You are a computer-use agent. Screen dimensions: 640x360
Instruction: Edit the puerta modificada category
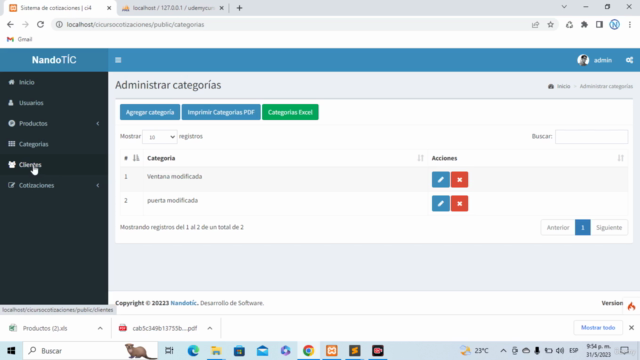coord(440,203)
